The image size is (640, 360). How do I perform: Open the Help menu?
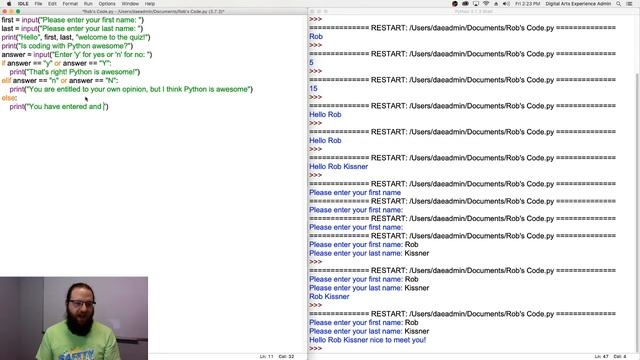click(x=150, y=4)
